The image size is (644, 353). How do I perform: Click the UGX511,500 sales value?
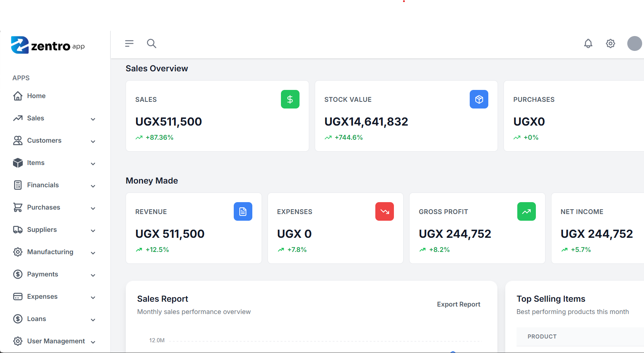[169, 122]
